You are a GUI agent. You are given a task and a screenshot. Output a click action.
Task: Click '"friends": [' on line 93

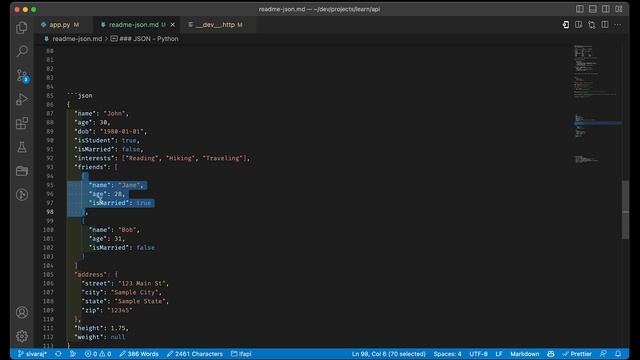[x=96, y=167]
